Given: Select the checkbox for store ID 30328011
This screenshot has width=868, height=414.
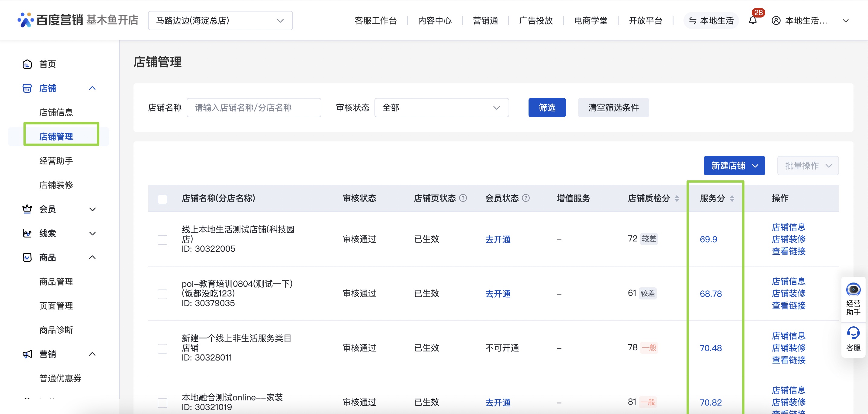Looking at the screenshot, I should tap(162, 348).
